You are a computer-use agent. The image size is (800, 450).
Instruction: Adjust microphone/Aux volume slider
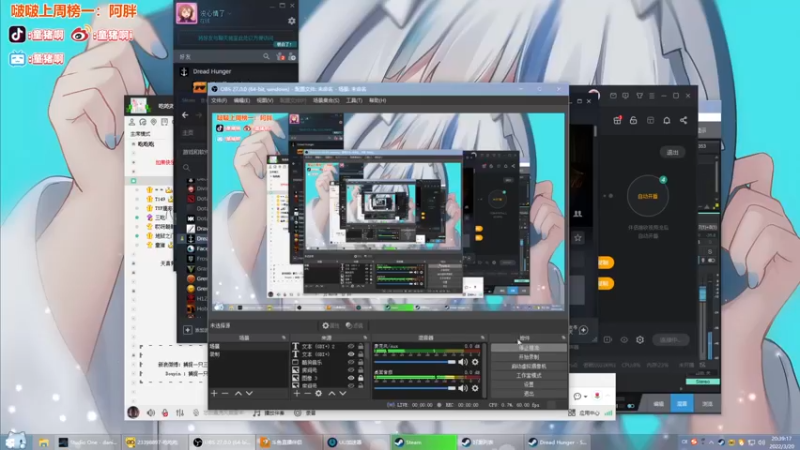click(415, 362)
